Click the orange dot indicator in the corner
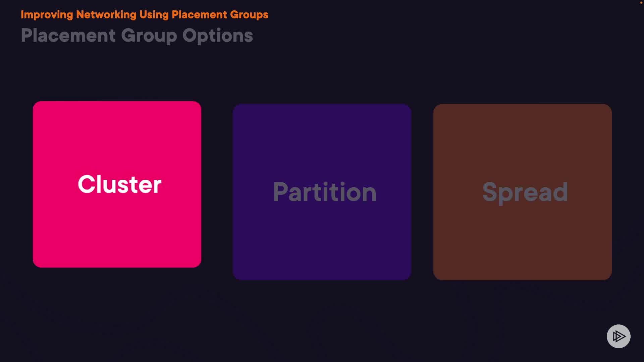Viewport: 644px width, 362px height. click(x=641, y=3)
